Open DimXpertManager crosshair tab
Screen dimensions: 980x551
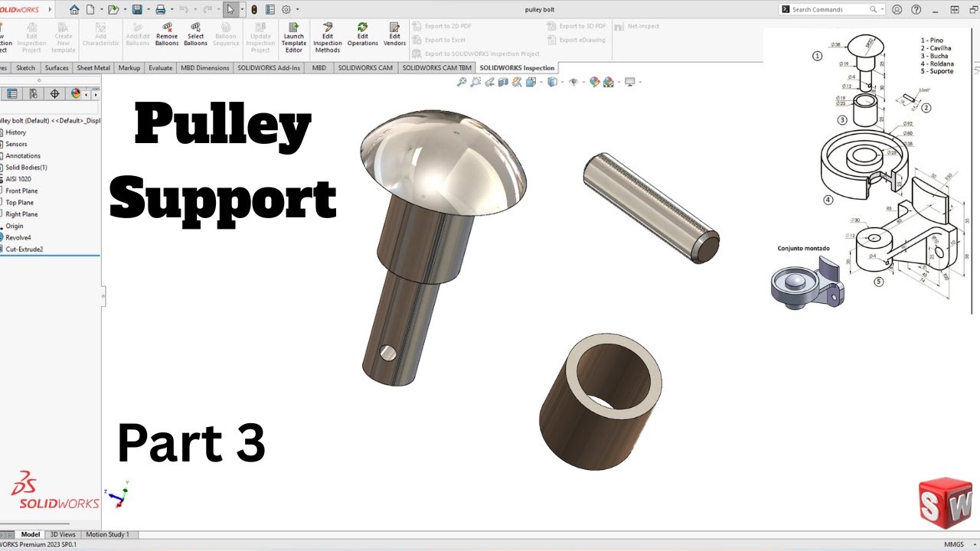click(54, 93)
